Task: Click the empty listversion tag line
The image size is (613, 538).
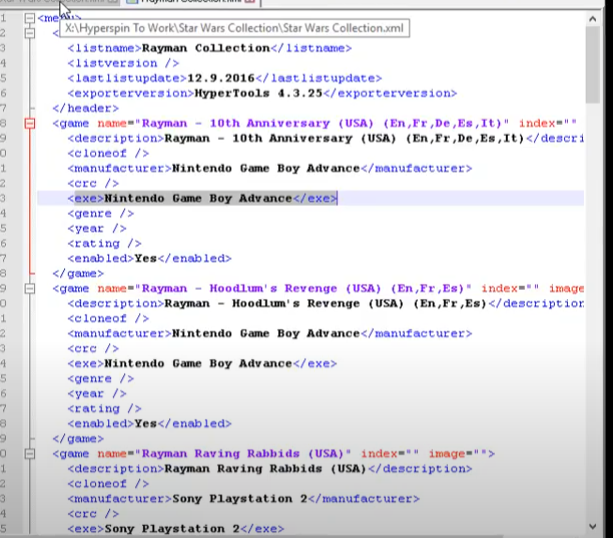Action: pyautogui.click(x=123, y=63)
